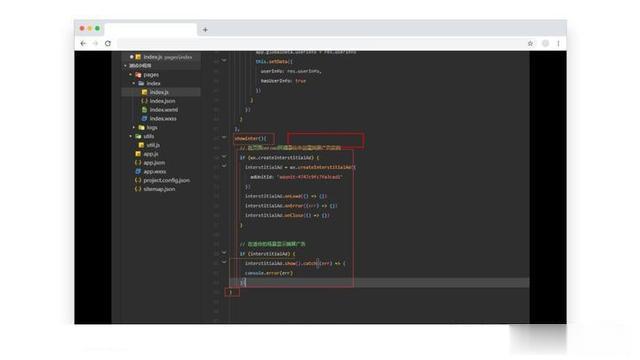The image size is (640, 360).
Task: Open index.wxml file
Action: pyautogui.click(x=160, y=110)
